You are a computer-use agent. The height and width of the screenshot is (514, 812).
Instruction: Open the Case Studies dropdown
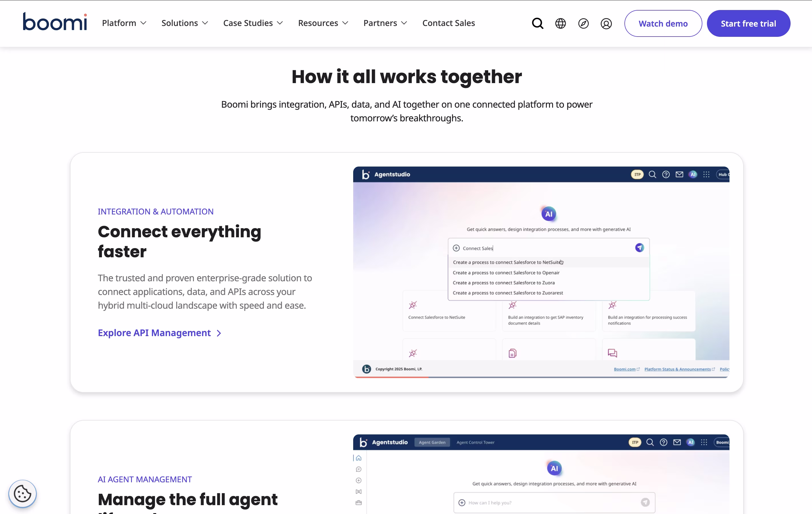click(x=253, y=23)
